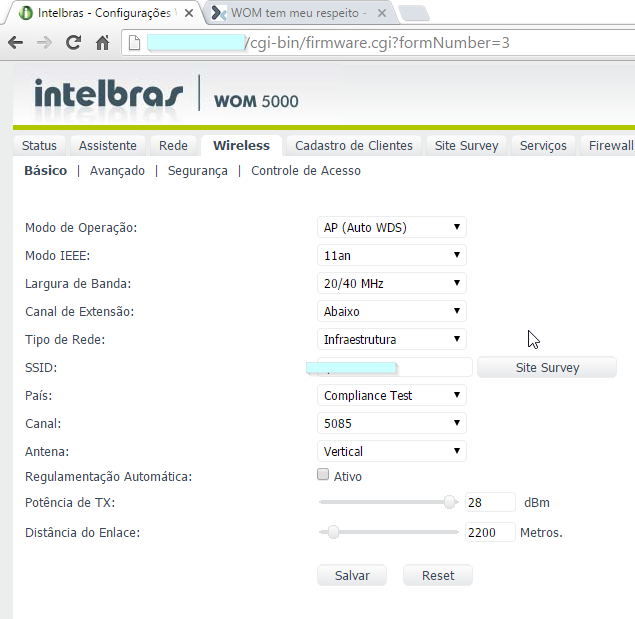The width and height of the screenshot is (635, 619).
Task: Expand Modo IEEE dropdown
Action: coord(392,255)
